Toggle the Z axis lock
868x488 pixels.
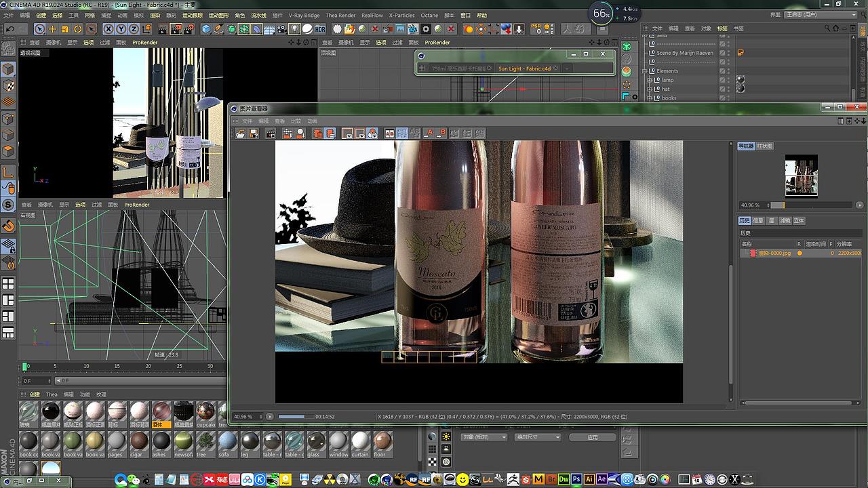(134, 29)
